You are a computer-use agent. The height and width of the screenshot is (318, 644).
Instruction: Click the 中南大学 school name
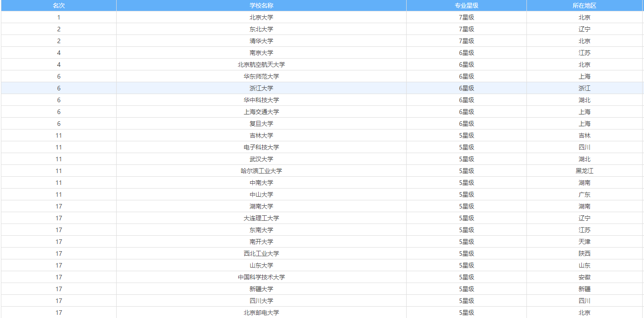click(261, 183)
